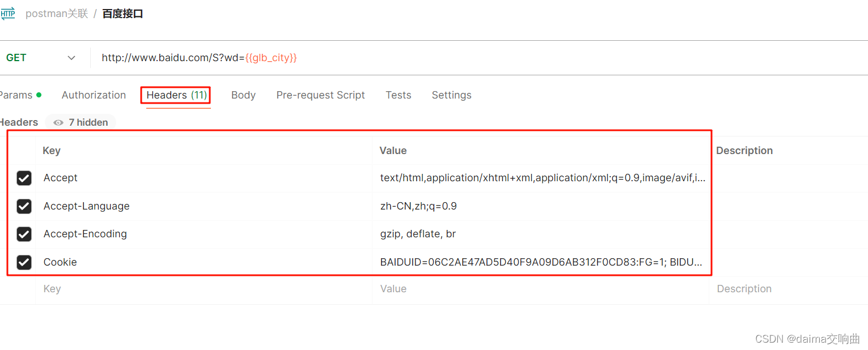Edit the Cookie header value BAIDUID
The height and width of the screenshot is (350, 868).
click(539, 262)
